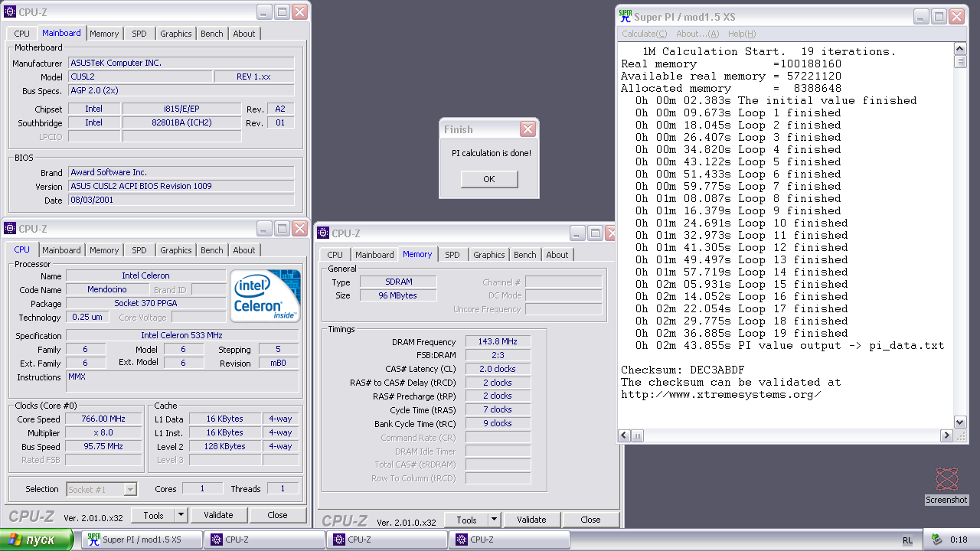Open the Tools dropdown arrow in Memory window
The height and width of the screenshot is (551, 980).
click(x=494, y=520)
